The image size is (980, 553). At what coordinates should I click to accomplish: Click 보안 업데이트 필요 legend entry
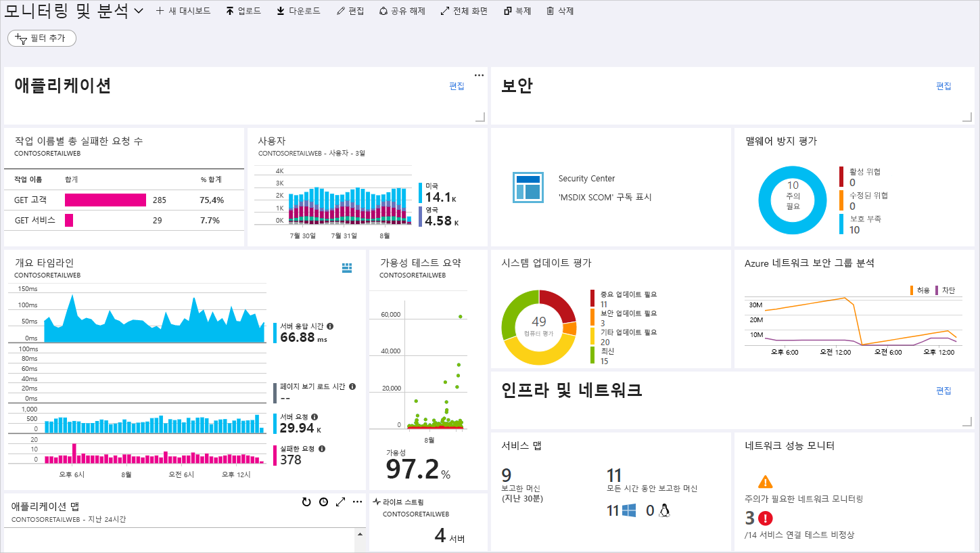pos(624,318)
